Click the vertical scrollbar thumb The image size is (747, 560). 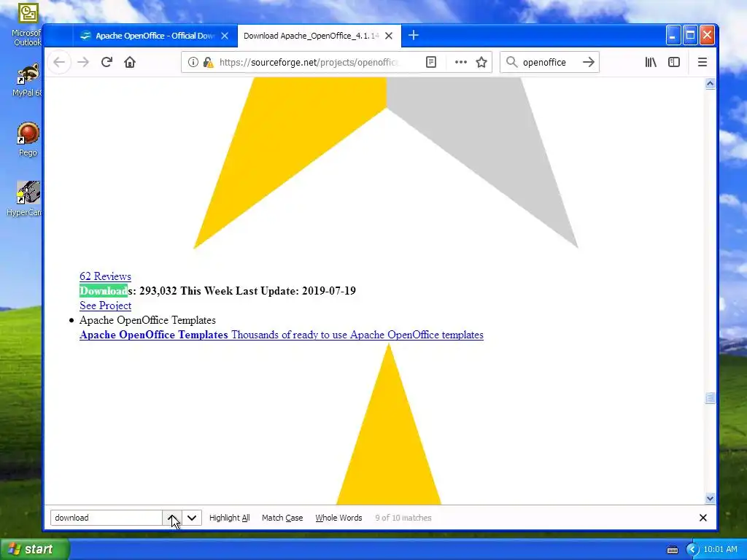(x=710, y=397)
